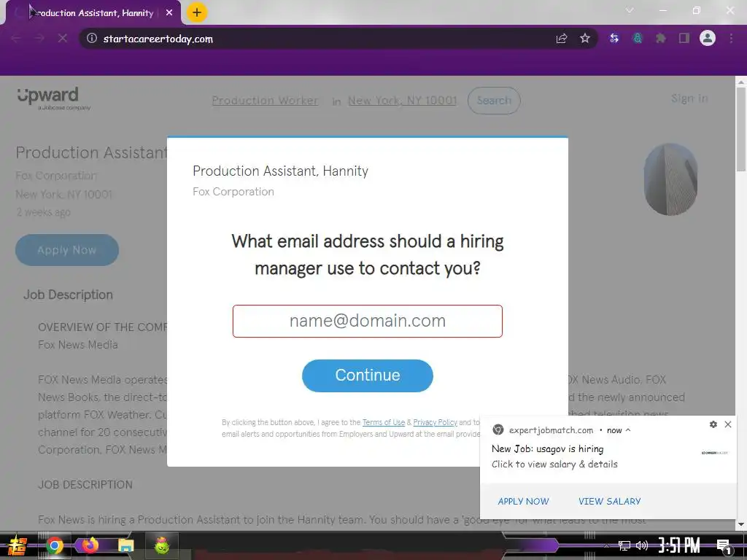
Task: Open the profile avatar menu
Action: 708,38
